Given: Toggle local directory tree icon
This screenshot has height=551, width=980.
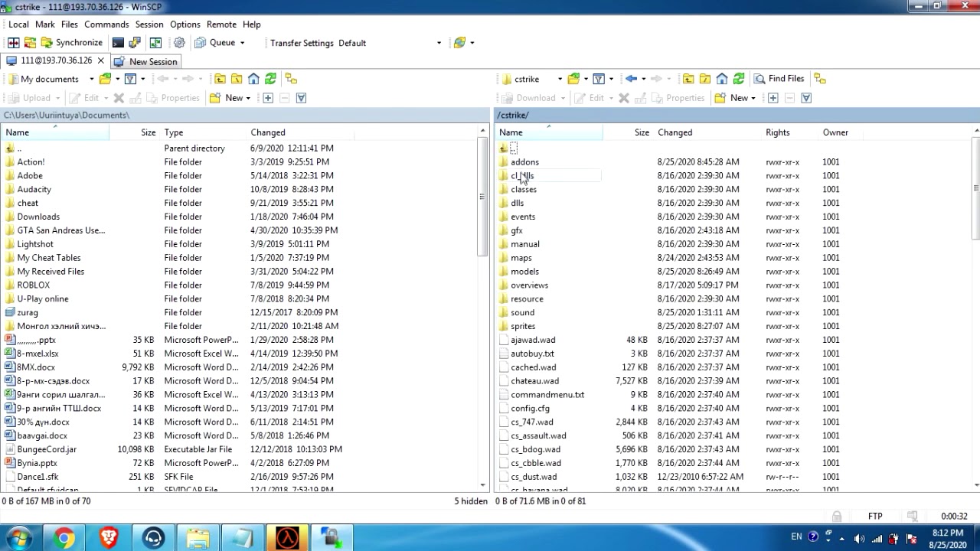Looking at the screenshot, I should (x=291, y=79).
